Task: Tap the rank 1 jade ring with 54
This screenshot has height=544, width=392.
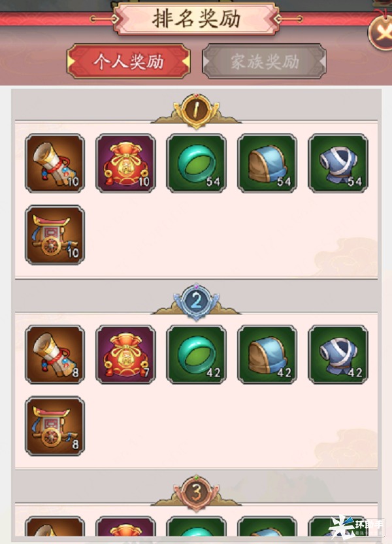Action: (196, 163)
